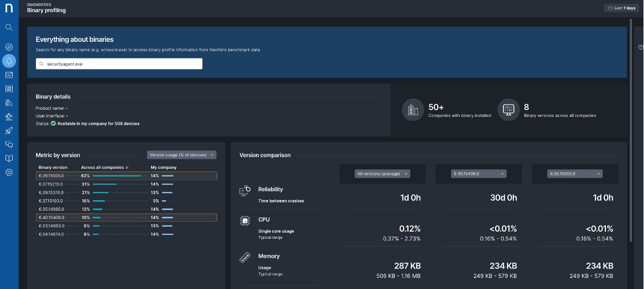This screenshot has height=289, width=644.
Task: Open the search magnifier in the sidebar
Action: tap(9, 27)
